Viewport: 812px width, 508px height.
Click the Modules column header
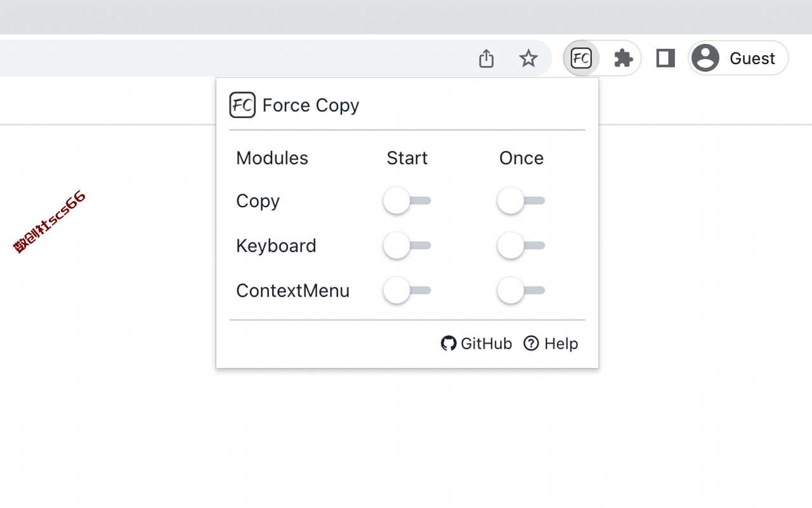pos(272,158)
